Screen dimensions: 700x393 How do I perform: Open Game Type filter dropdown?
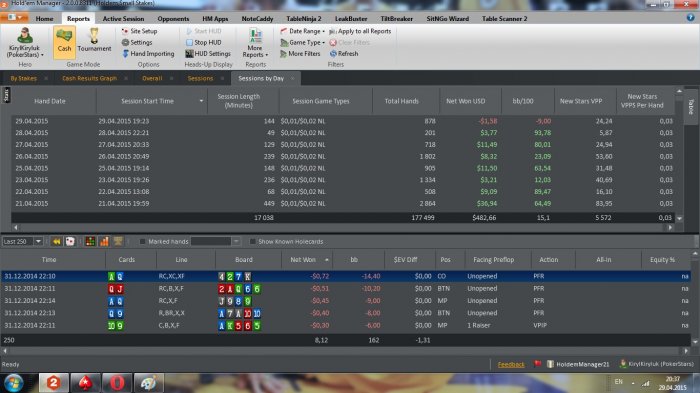tap(302, 42)
